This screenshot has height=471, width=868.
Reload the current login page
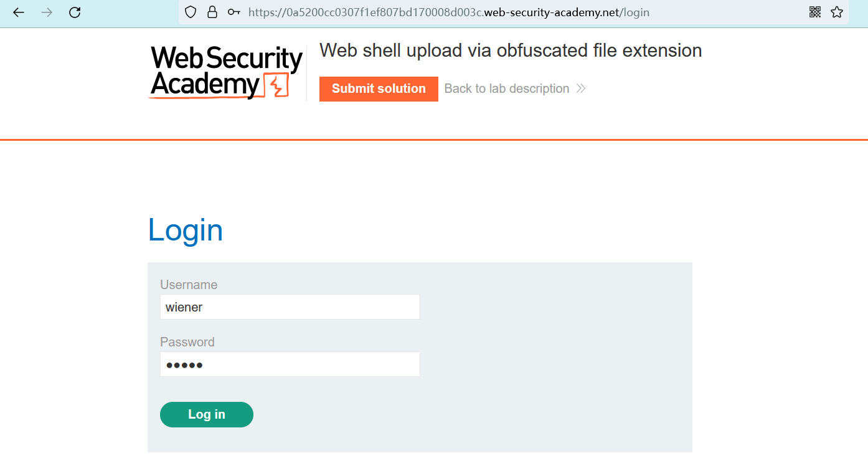[75, 12]
